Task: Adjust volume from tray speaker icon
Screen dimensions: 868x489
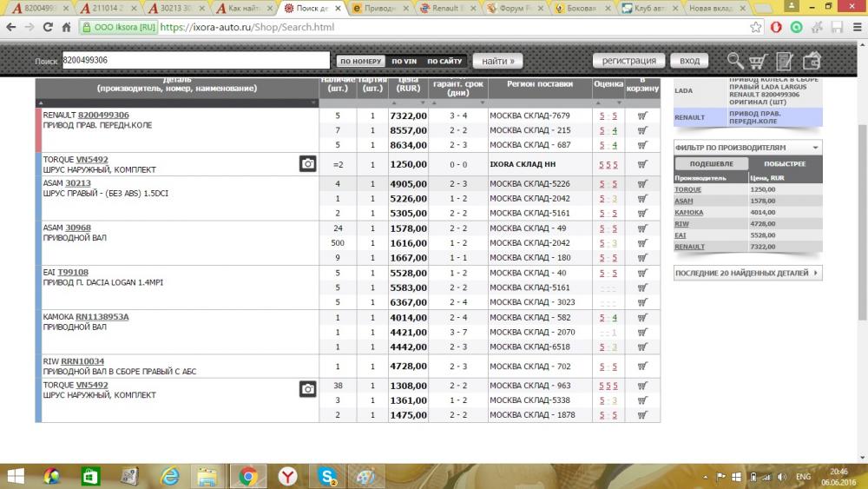Action: [x=781, y=477]
